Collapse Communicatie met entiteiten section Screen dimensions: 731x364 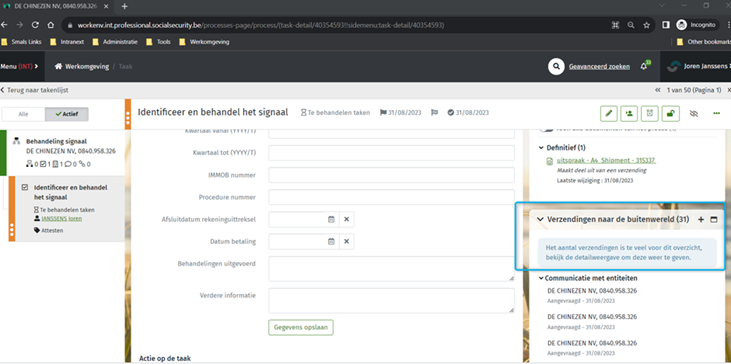(x=541, y=278)
